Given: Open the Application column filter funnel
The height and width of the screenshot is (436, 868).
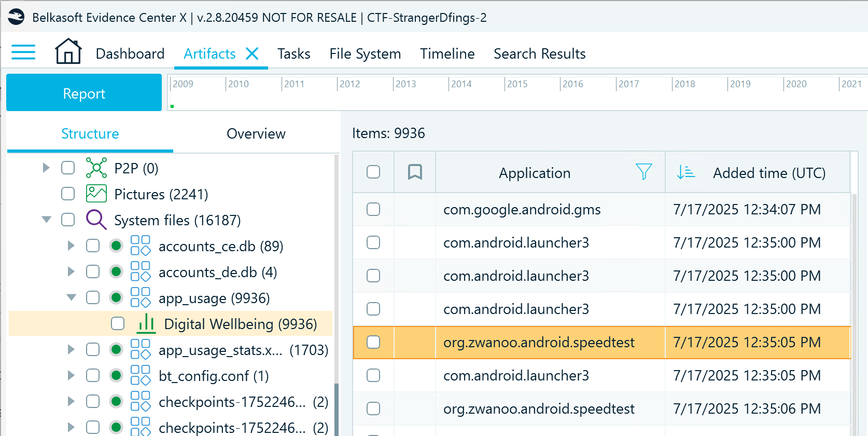Looking at the screenshot, I should click(x=643, y=172).
